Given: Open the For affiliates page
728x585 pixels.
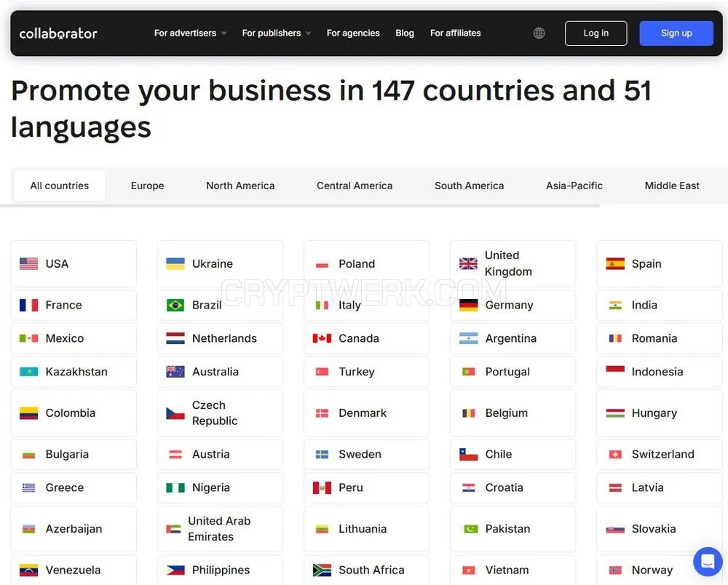Looking at the screenshot, I should pos(456,33).
